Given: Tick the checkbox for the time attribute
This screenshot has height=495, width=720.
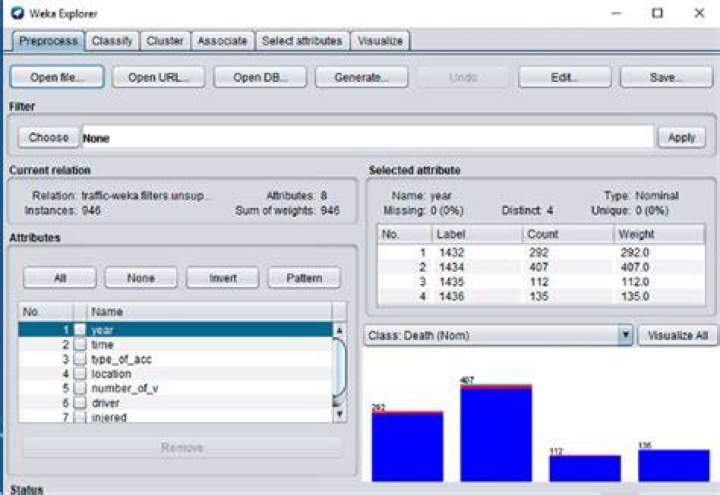Looking at the screenshot, I should point(80,344).
